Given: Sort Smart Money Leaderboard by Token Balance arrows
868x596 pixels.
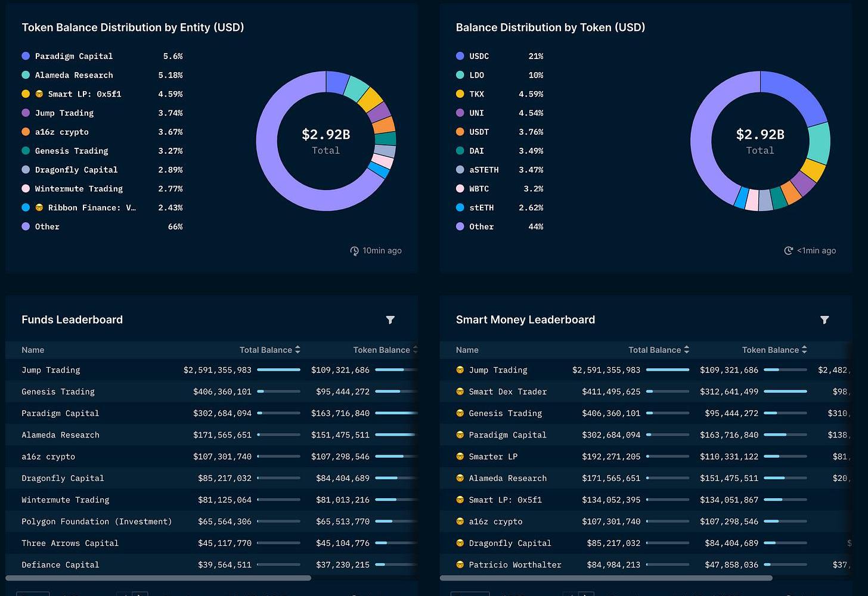Looking at the screenshot, I should 804,350.
